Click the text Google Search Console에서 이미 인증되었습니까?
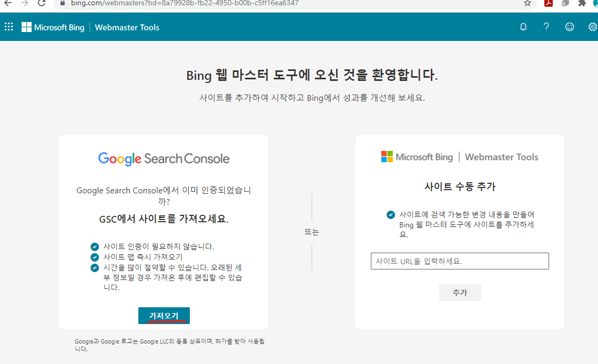 click(x=164, y=196)
